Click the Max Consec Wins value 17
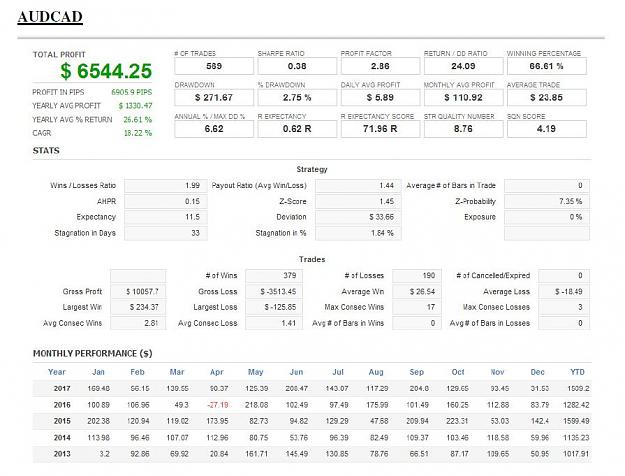The image size is (625, 476). click(x=417, y=307)
